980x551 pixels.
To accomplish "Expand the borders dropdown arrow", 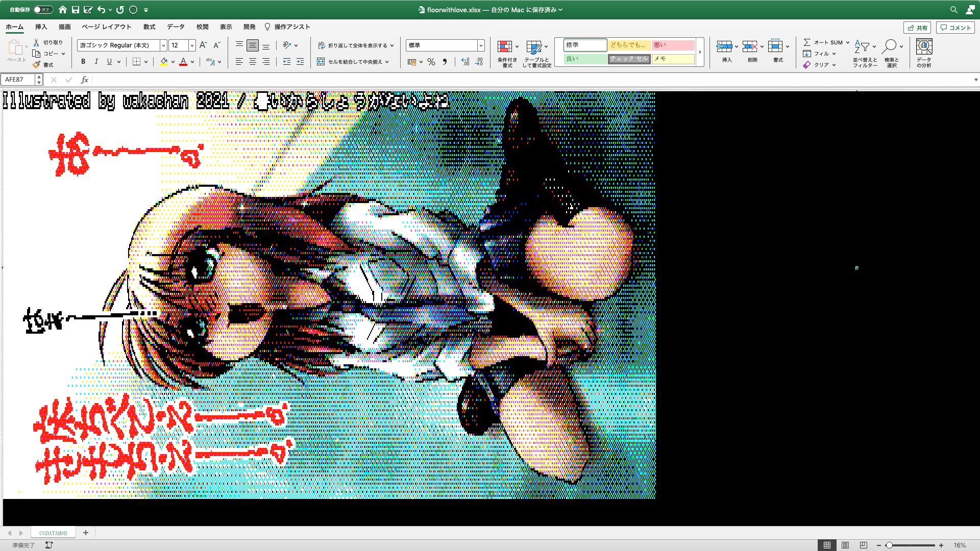I will pyautogui.click(x=146, y=62).
